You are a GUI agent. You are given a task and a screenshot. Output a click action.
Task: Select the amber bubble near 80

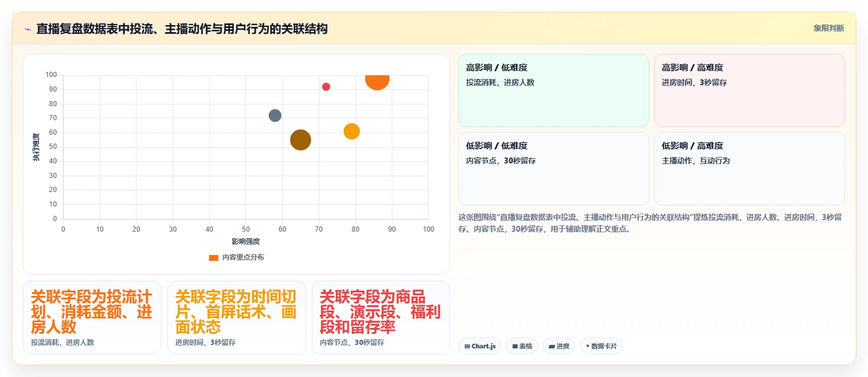pyautogui.click(x=352, y=131)
